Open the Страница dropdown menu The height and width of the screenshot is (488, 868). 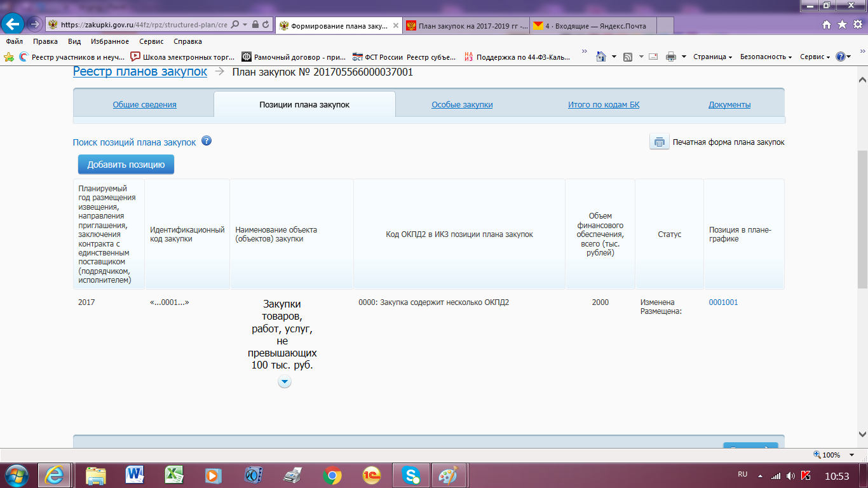(712, 57)
